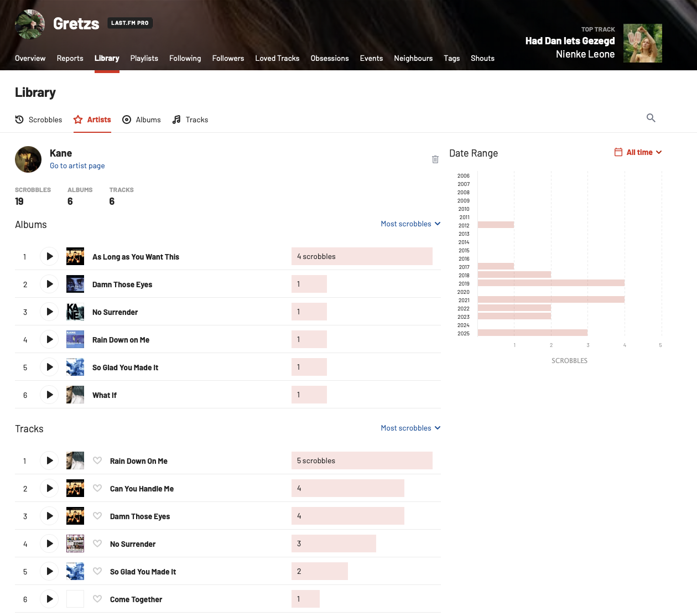The width and height of the screenshot is (697, 616).
Task: Click the LAST.FM PRO badge
Action: click(x=130, y=23)
